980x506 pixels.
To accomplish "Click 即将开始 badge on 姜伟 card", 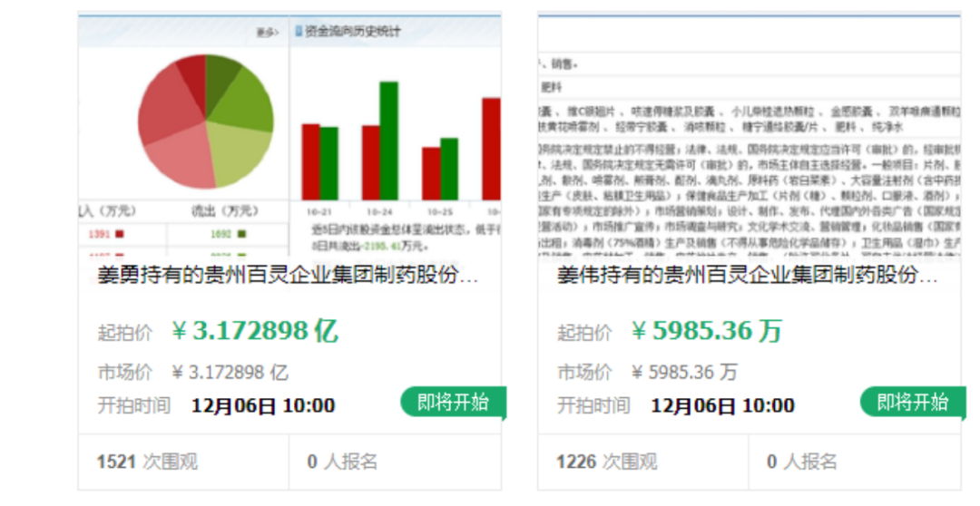I will pos(913,402).
